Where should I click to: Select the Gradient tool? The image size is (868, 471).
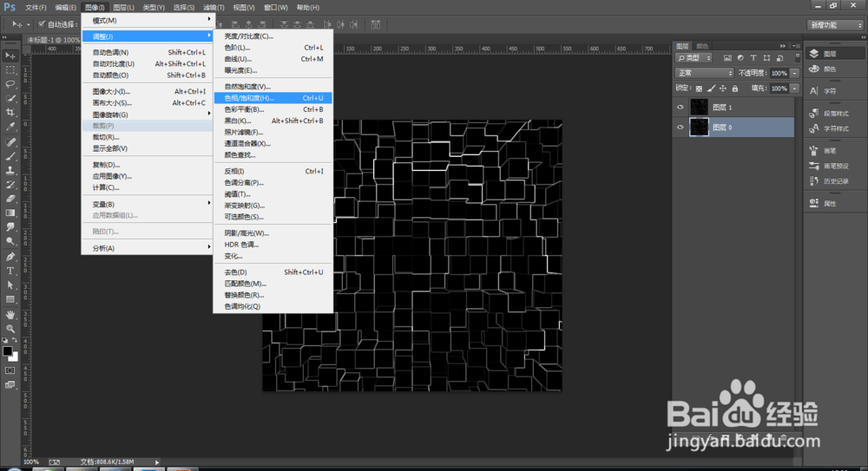pos(10,213)
